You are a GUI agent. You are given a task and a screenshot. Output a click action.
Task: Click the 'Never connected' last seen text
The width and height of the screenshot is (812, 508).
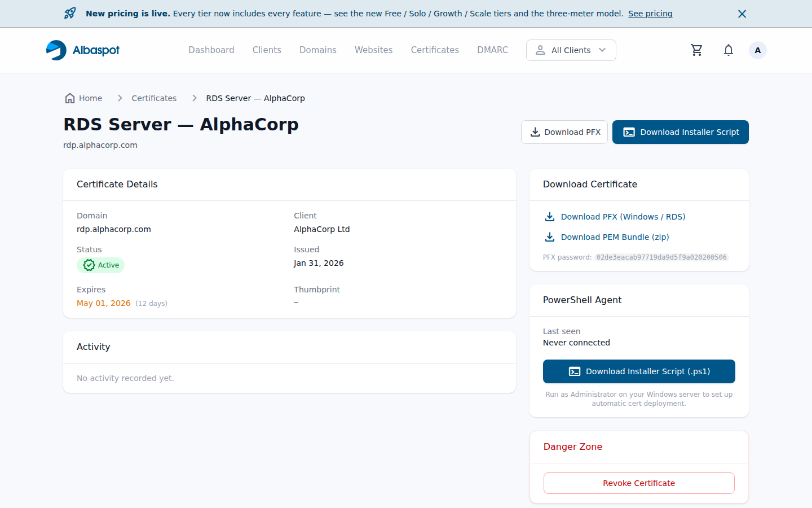[576, 343]
